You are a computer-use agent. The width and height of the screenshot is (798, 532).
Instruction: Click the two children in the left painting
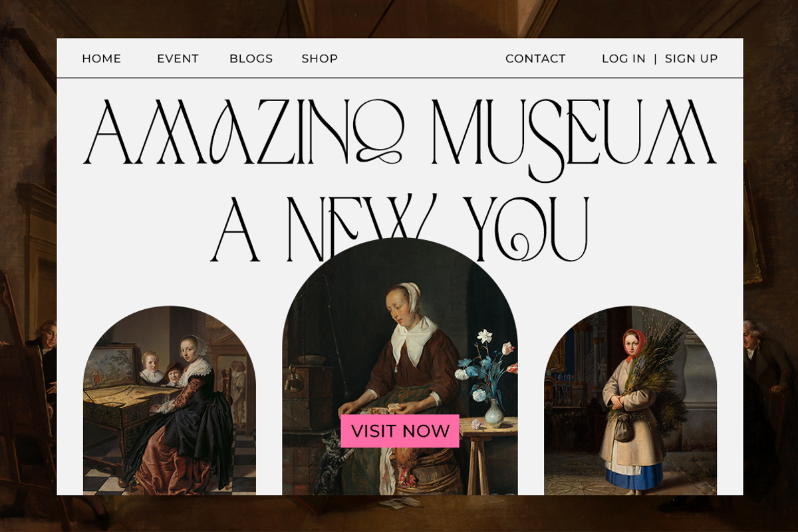point(163,369)
